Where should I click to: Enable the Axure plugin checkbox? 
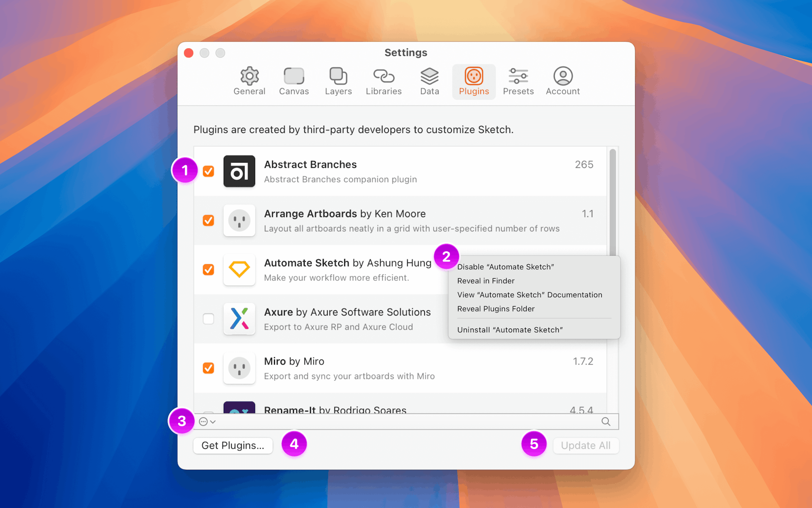[x=208, y=319]
